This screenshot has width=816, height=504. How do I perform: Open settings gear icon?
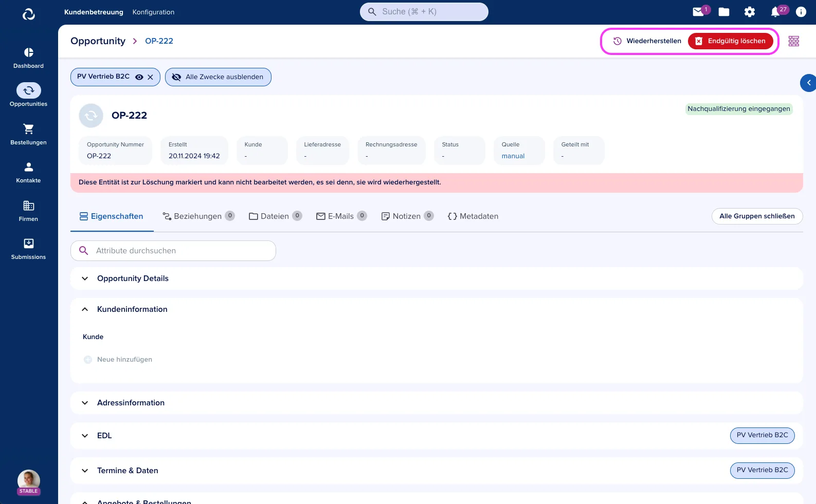click(750, 12)
